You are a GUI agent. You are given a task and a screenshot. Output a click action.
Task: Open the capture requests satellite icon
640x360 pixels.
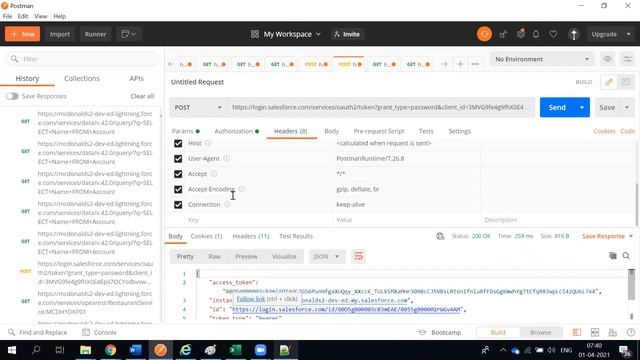(503, 34)
